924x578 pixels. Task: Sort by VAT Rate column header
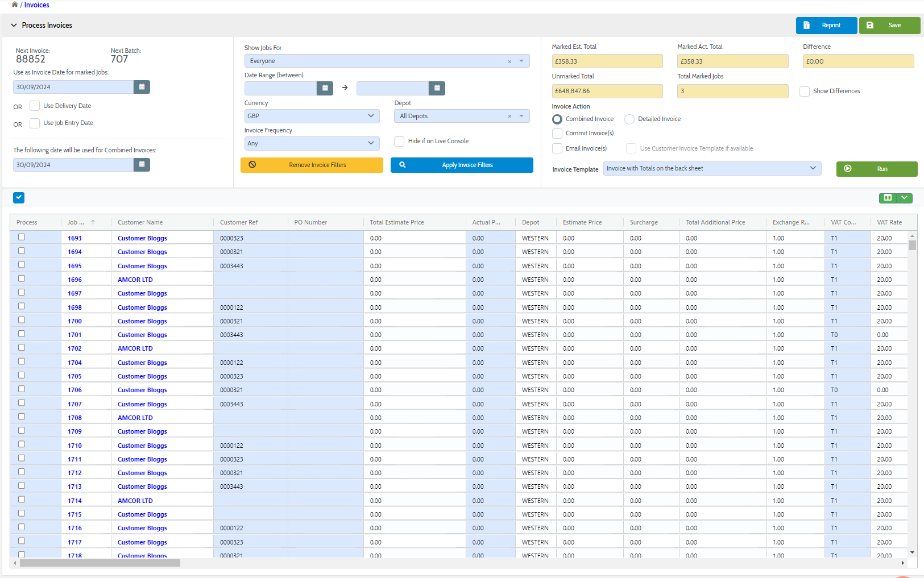889,222
